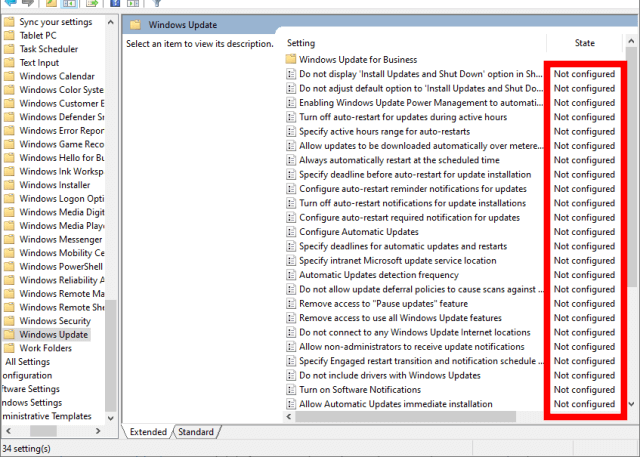Select Windows Logon Options folder in tree
The width and height of the screenshot is (640, 457).
(62, 198)
